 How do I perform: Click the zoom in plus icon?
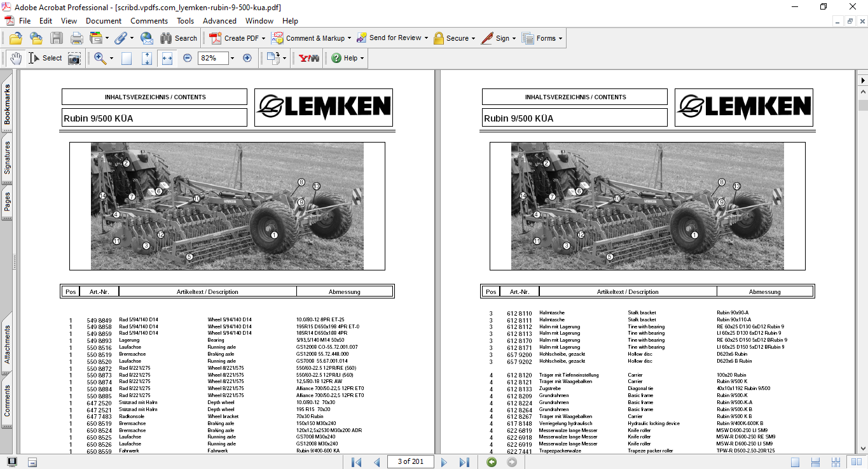[247, 58]
